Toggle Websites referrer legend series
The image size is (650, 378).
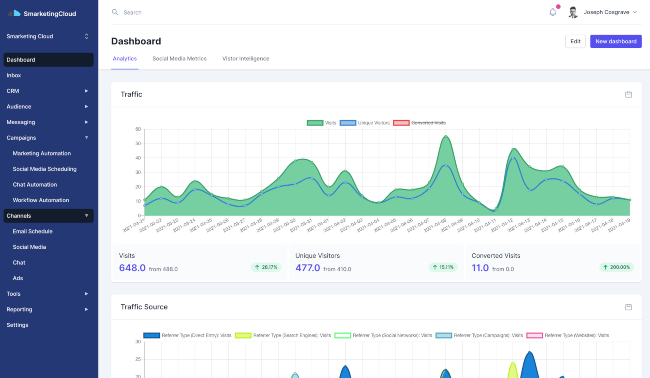pyautogui.click(x=568, y=335)
